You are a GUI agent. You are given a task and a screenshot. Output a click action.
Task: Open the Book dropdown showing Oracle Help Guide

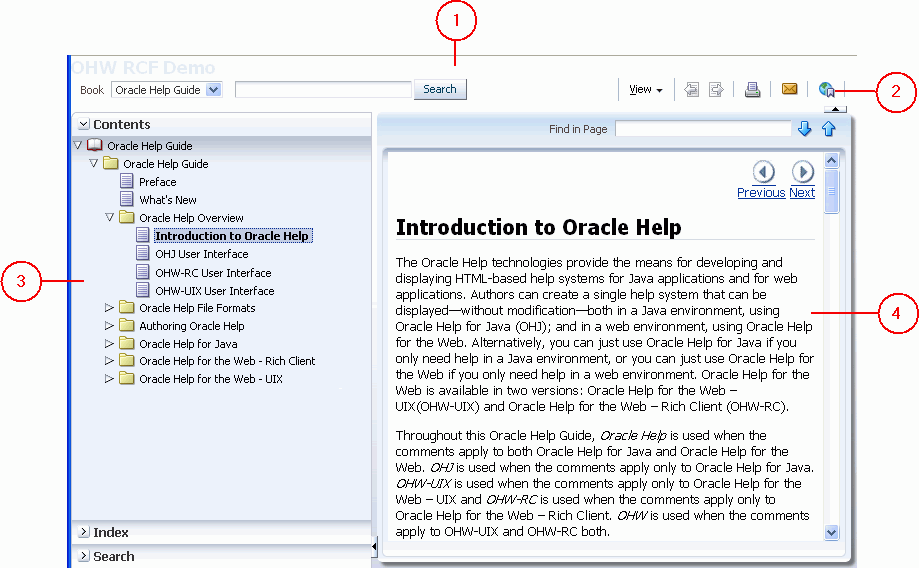coord(167,90)
